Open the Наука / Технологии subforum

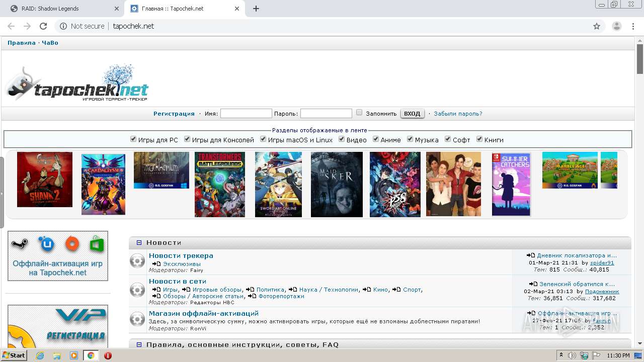coord(329,290)
